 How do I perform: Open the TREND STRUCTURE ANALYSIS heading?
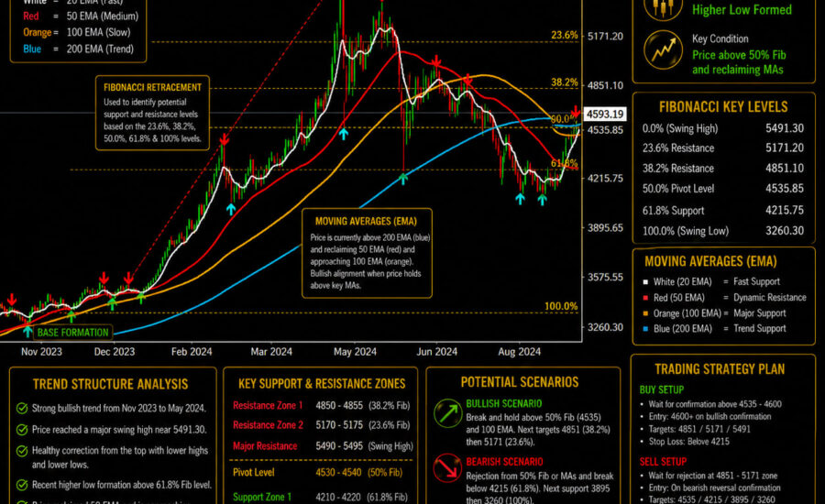click(111, 384)
